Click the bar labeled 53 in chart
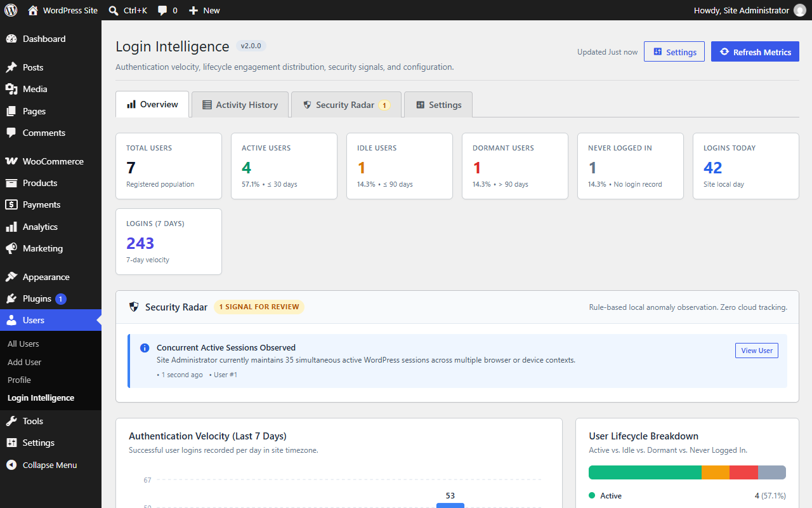 click(450, 505)
